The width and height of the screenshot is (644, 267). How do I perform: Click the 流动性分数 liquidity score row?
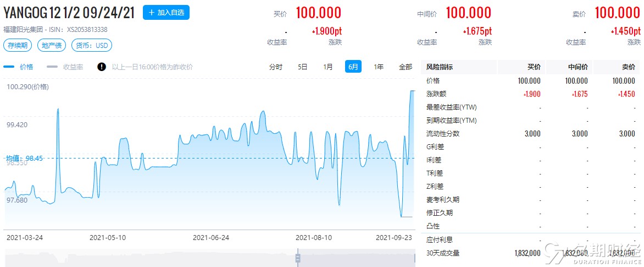[532, 134]
